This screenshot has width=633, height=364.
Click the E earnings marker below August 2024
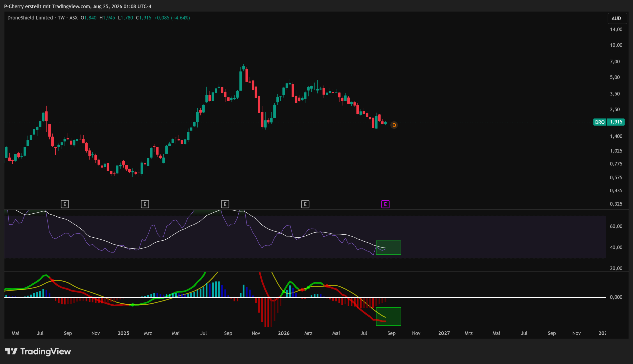[x=65, y=204]
